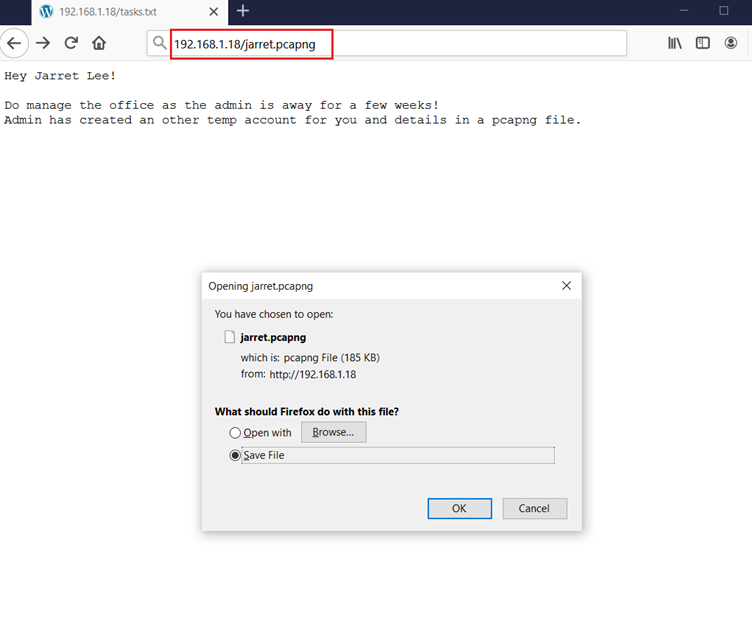Screen dimensions: 752x637
Task: Open the Firefox account icon
Action: coord(732,43)
